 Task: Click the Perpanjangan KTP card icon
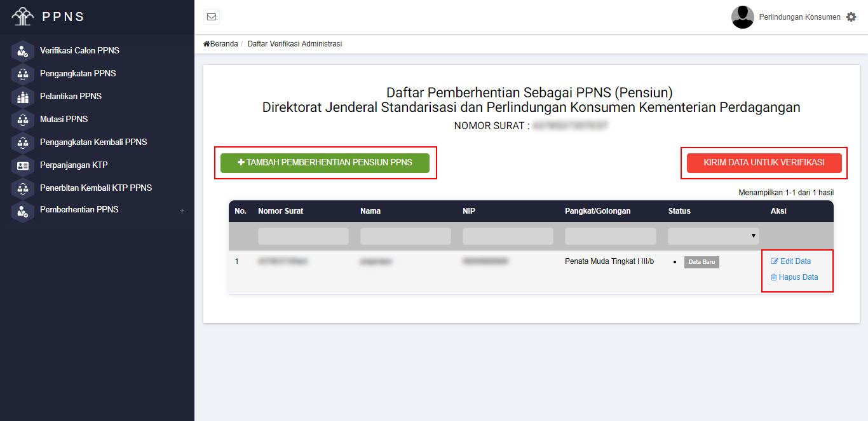(x=23, y=165)
